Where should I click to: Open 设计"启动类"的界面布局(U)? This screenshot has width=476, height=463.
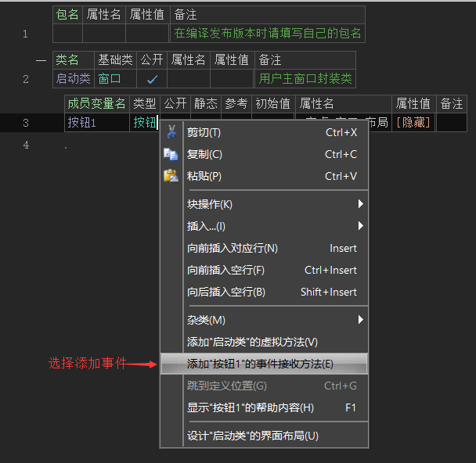(264, 436)
